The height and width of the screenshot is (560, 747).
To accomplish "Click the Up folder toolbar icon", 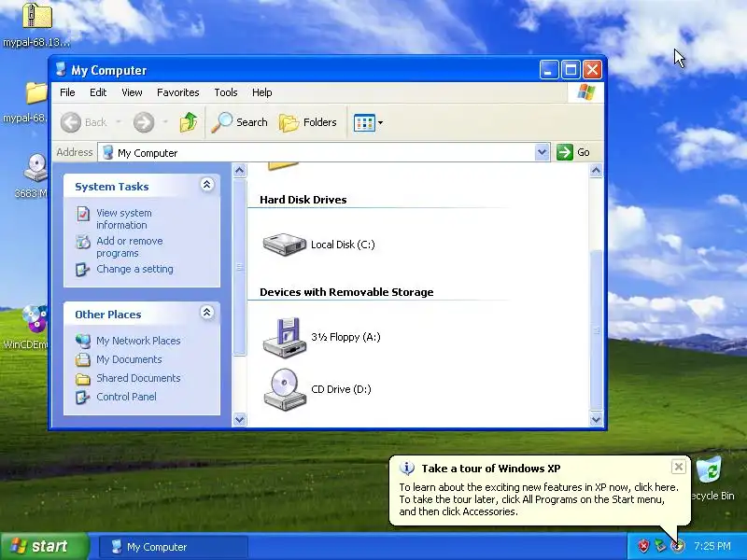I will (x=189, y=122).
